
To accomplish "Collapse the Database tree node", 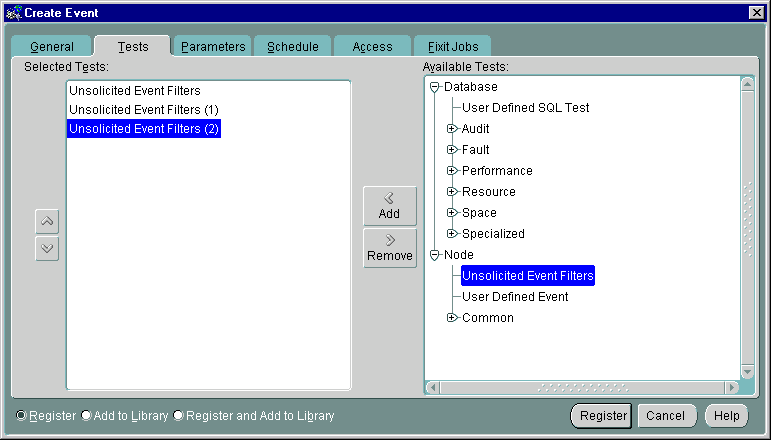I will pyautogui.click(x=434, y=87).
